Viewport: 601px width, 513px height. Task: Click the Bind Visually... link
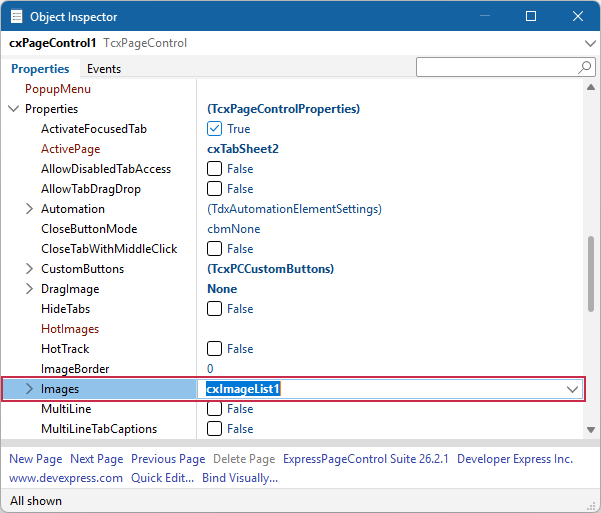coord(240,478)
